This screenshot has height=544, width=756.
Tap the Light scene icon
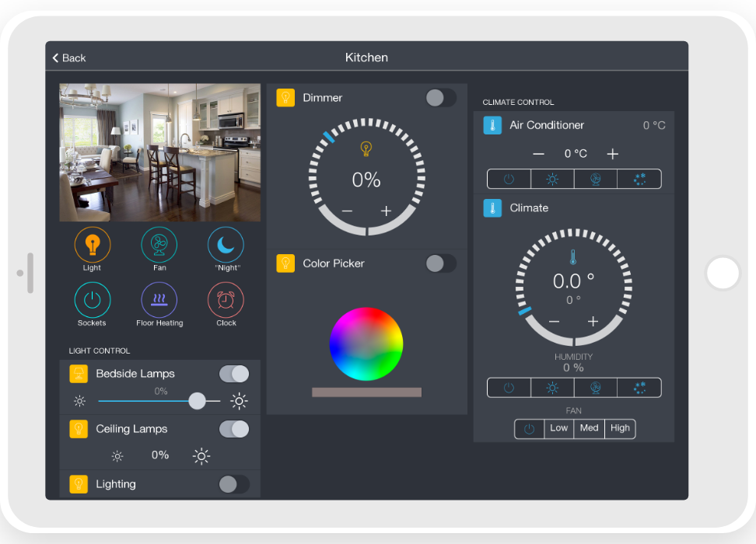[x=93, y=245]
